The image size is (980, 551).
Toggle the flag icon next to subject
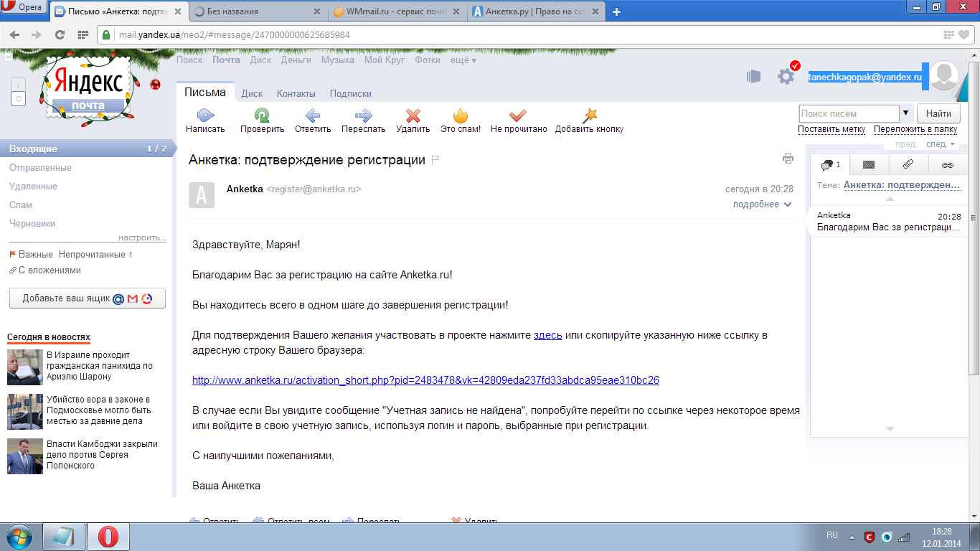435,160
